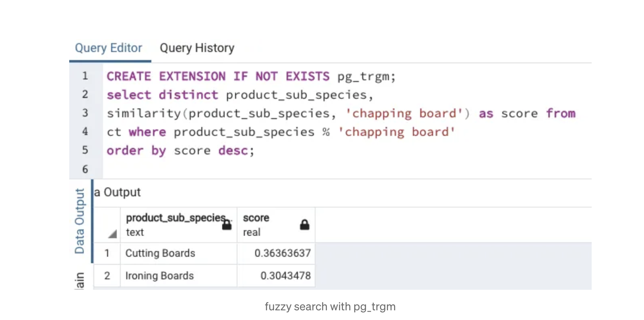
Task: Open the partially visible Explain side tab
Action: 80,281
